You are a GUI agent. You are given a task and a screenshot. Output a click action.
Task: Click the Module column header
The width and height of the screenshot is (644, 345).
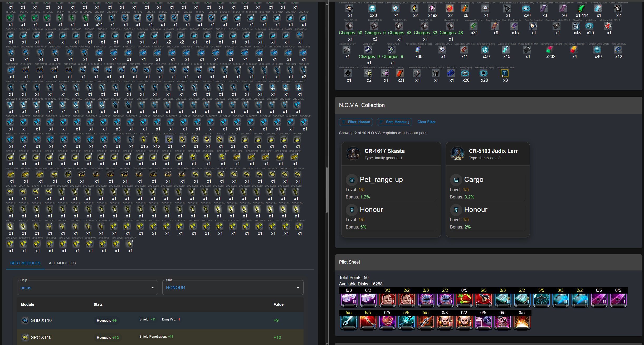(x=27, y=304)
